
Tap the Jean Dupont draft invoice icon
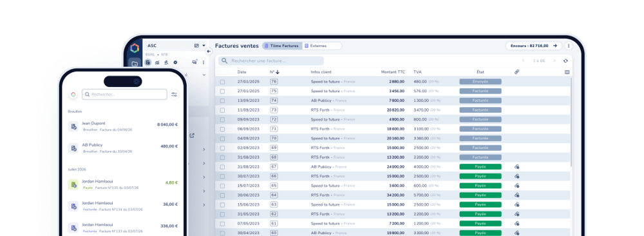click(x=73, y=126)
